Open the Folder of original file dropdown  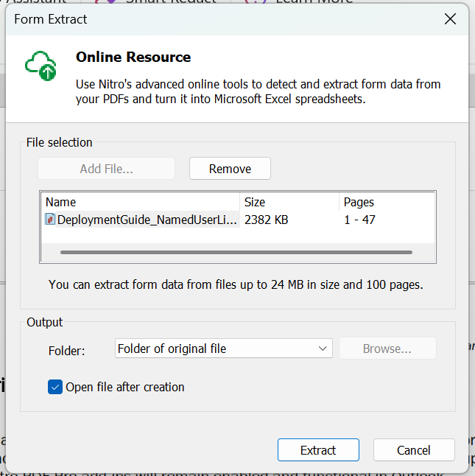pos(224,349)
